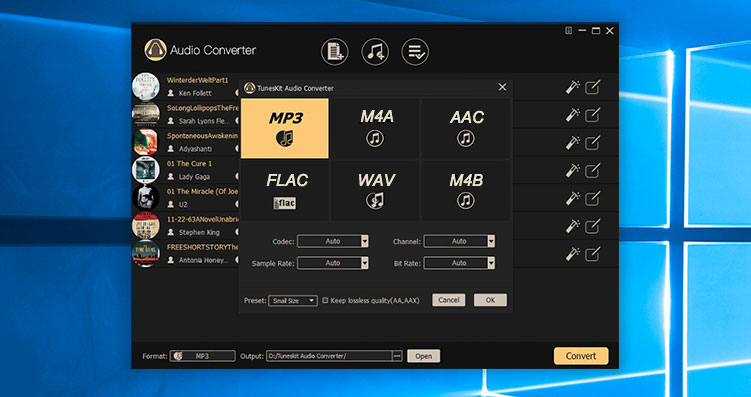Select the SpontaneousAwakening cover thumbnail
751x397 pixels.
tap(146, 142)
